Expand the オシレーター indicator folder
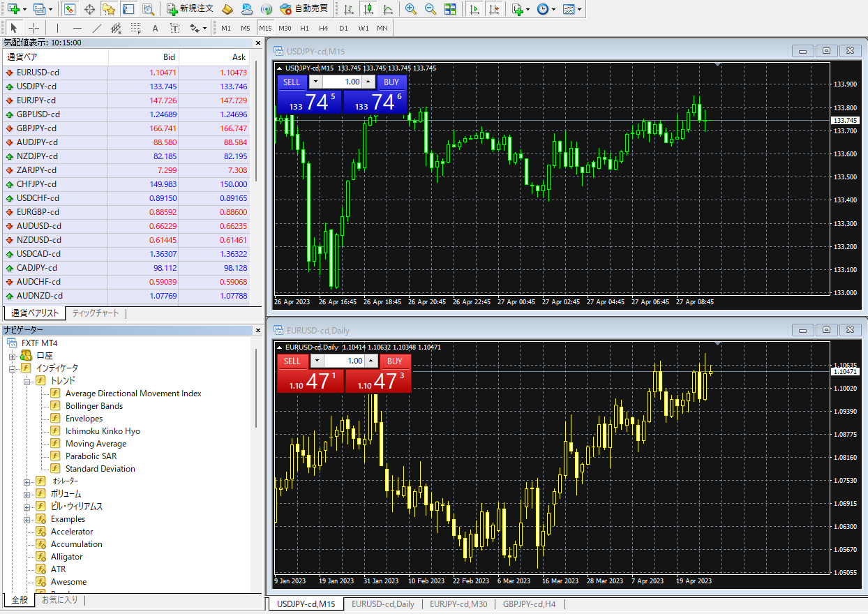868x614 pixels. tap(27, 481)
